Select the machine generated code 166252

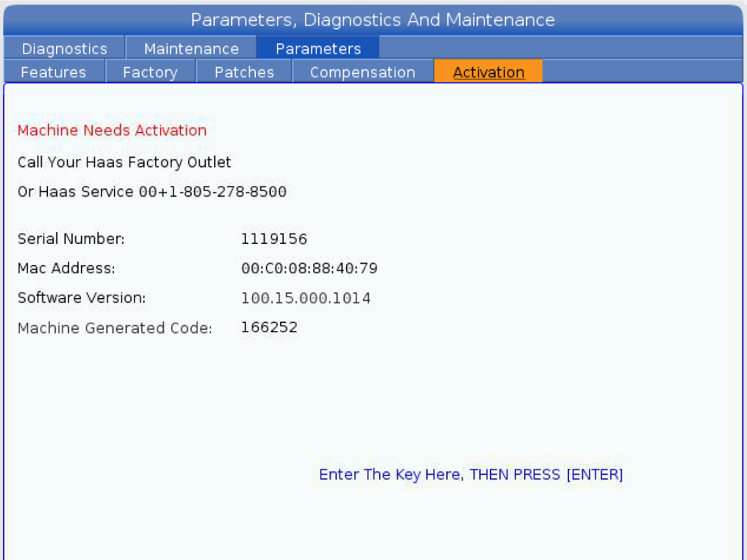270,327
